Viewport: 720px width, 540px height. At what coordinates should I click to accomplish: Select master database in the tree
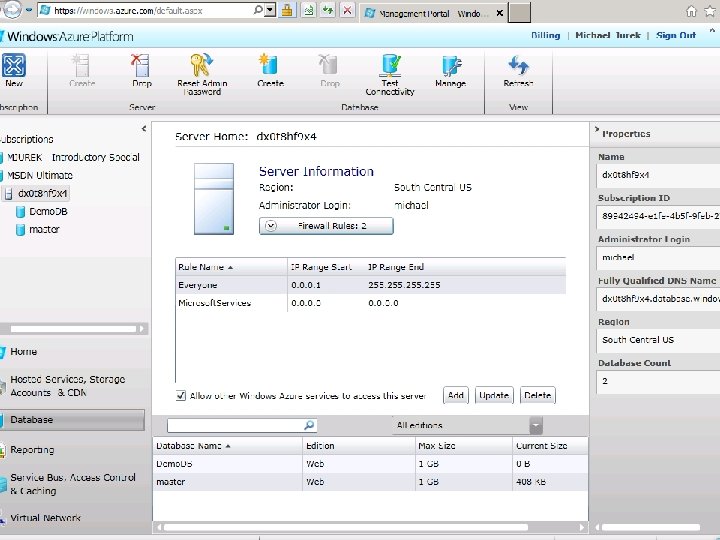click(x=38, y=229)
